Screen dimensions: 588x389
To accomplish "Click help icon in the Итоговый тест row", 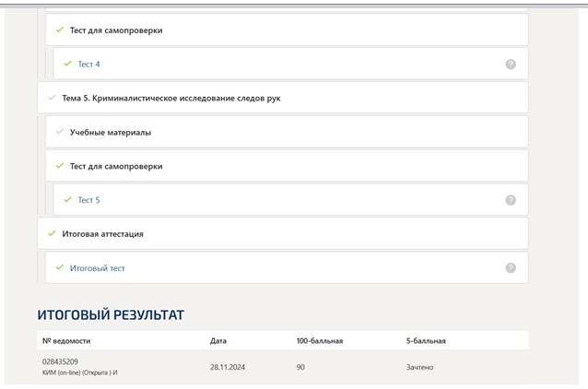I will (x=511, y=268).
